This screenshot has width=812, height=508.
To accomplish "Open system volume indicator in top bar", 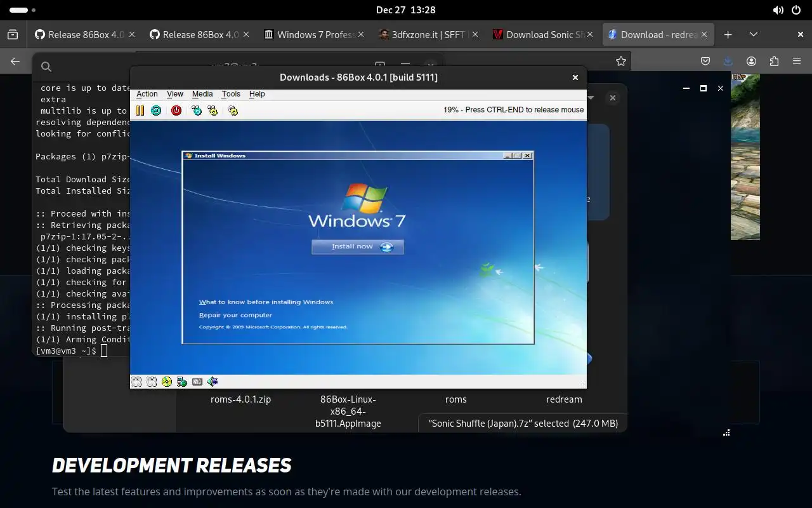I will [x=778, y=10].
